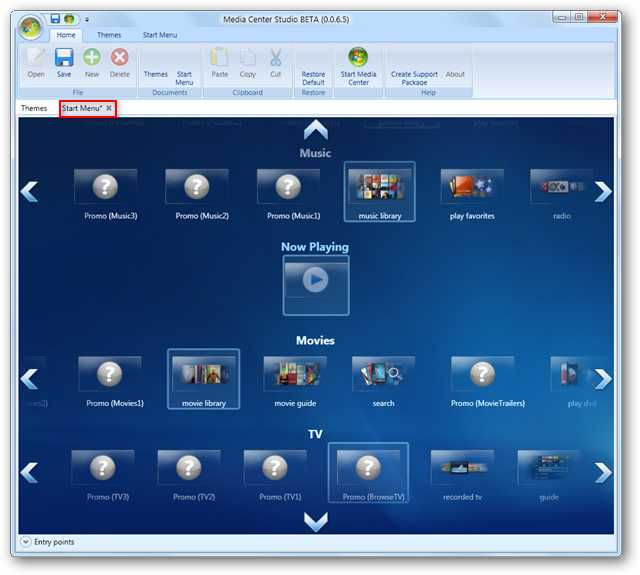
Task: Click Create Support Package button
Action: coord(414,78)
